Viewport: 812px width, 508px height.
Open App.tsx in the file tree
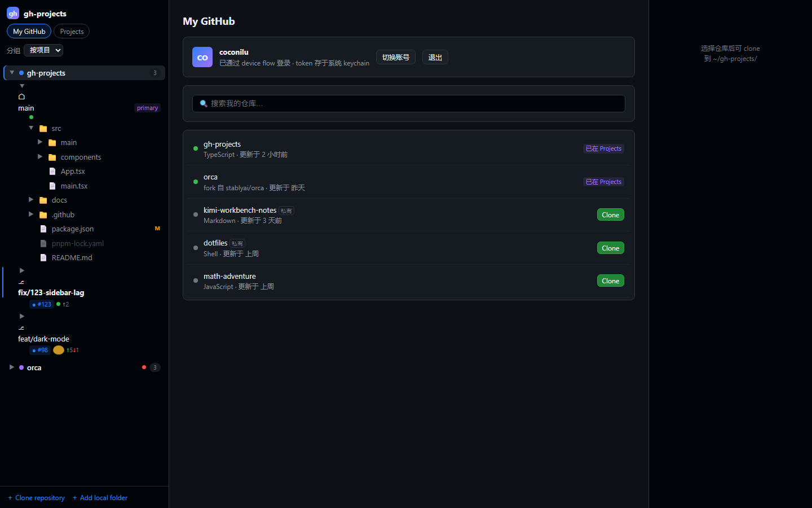73,172
